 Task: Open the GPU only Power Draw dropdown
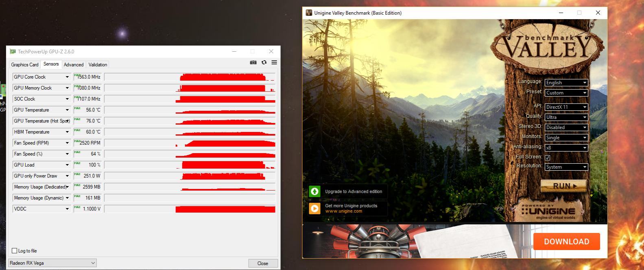[67, 176]
